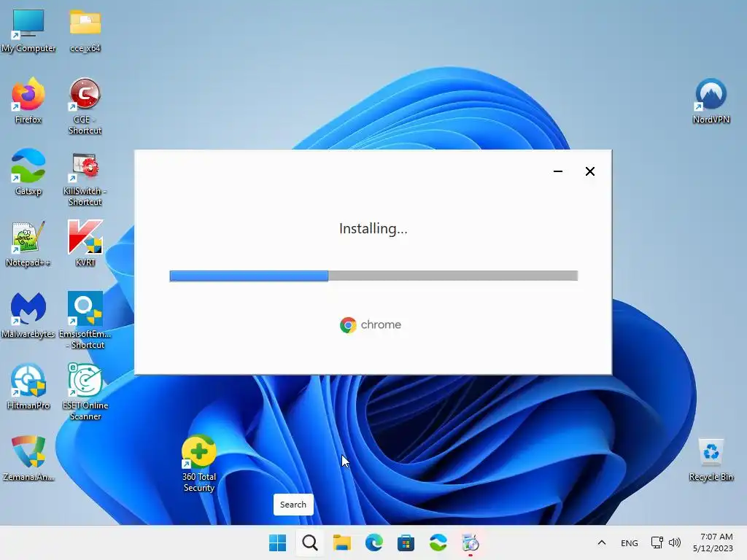Viewport: 747px width, 560px height.
Task: Click the taskbar Search magnifier
Action: [x=309, y=542]
